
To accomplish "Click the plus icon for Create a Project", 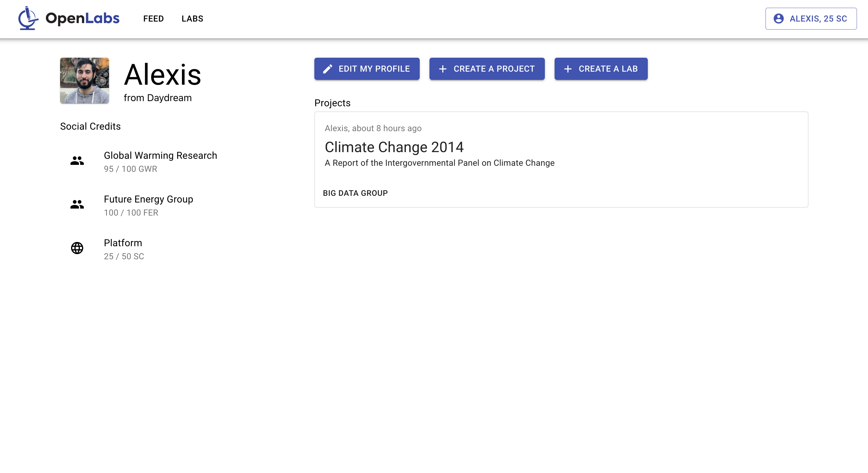I will coord(443,69).
